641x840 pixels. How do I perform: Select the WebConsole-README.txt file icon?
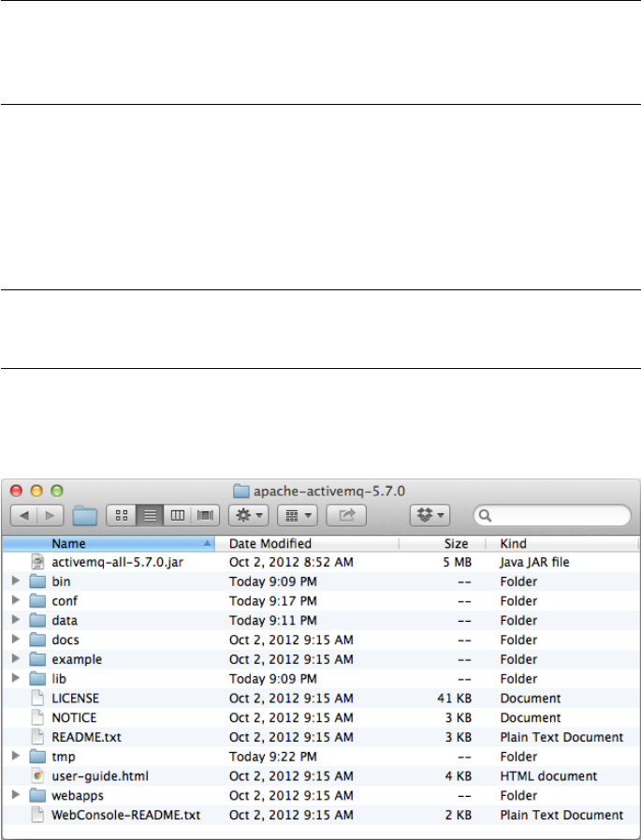pyautogui.click(x=37, y=815)
